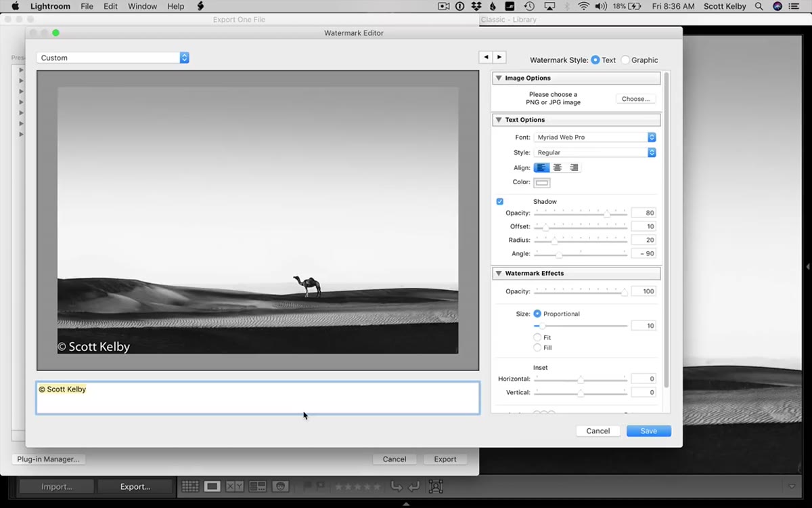
Task: Click the camel preview image
Action: pyautogui.click(x=258, y=220)
